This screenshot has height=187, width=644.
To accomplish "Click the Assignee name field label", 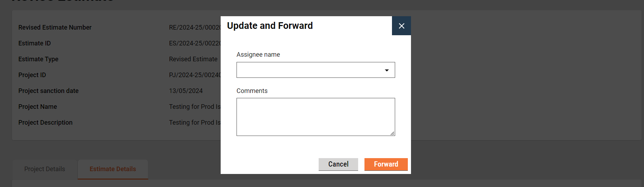I will [258, 55].
